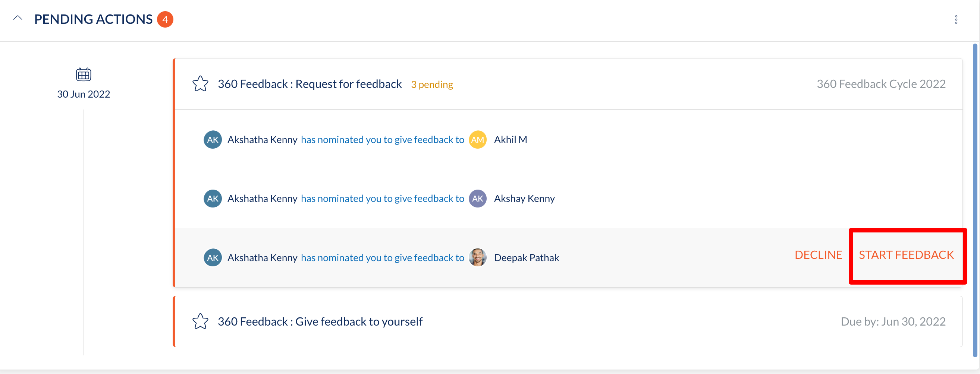Star the Give feedback to yourself item

[200, 321]
